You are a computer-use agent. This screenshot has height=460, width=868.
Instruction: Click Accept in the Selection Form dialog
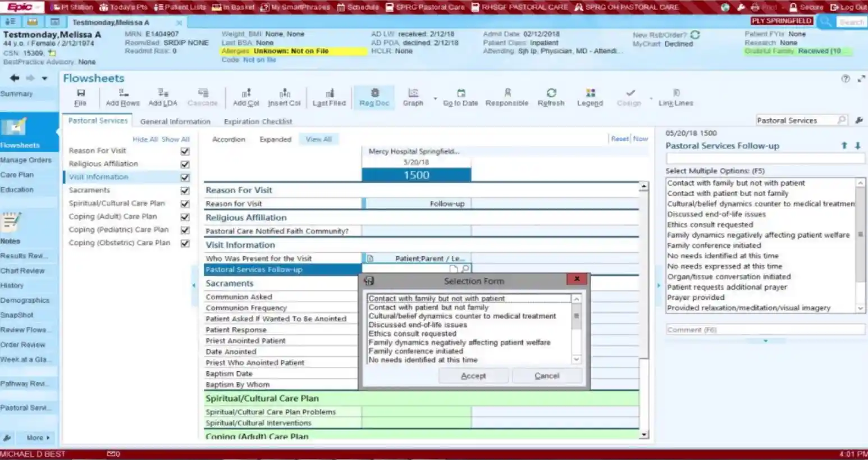473,375
